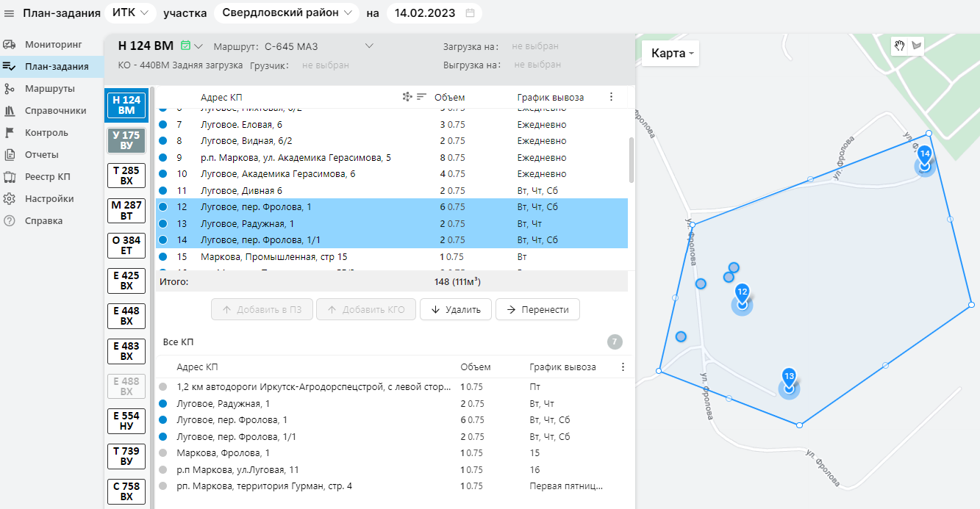This screenshot has height=509, width=980.
Task: Click the date field 14.02.2023
Action: click(x=425, y=13)
